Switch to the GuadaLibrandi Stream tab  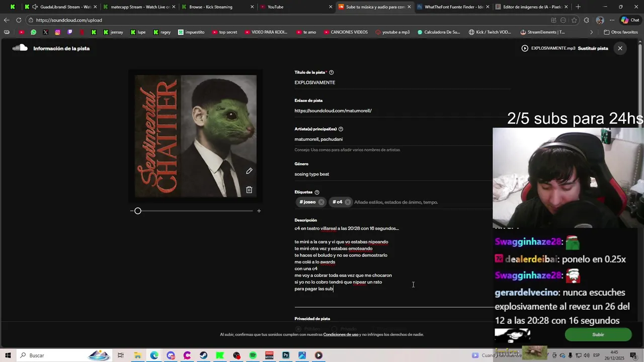click(x=59, y=7)
